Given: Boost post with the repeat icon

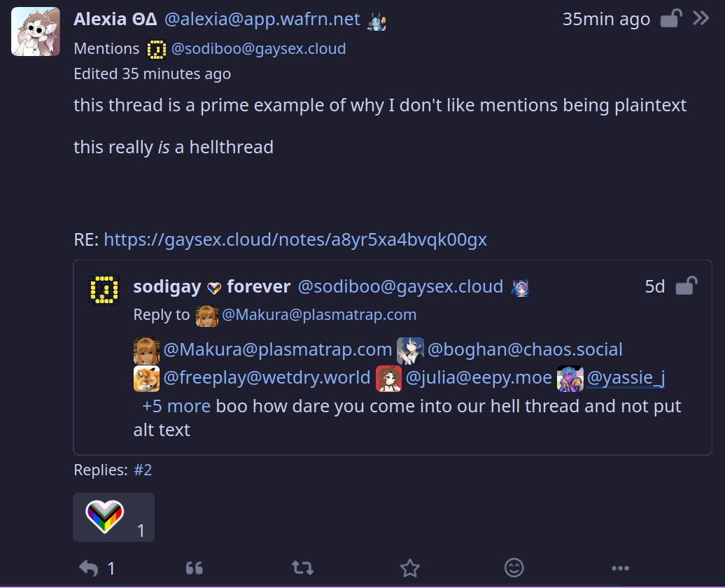Looking at the screenshot, I should 302,568.
